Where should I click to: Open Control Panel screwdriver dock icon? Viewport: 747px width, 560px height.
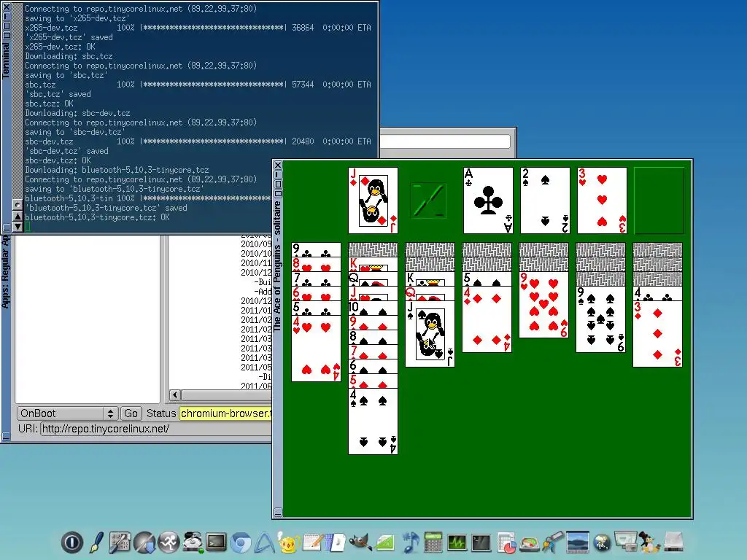pyautogui.click(x=120, y=542)
